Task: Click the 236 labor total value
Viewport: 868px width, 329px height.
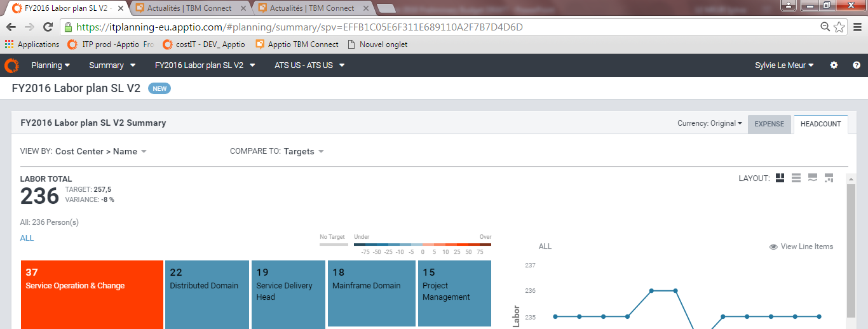Action: click(x=39, y=196)
